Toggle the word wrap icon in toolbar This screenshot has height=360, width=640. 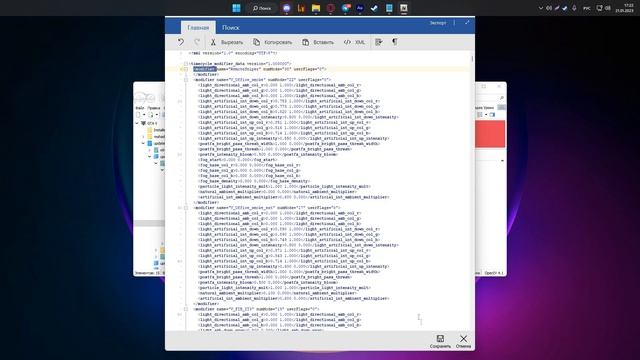tap(379, 42)
